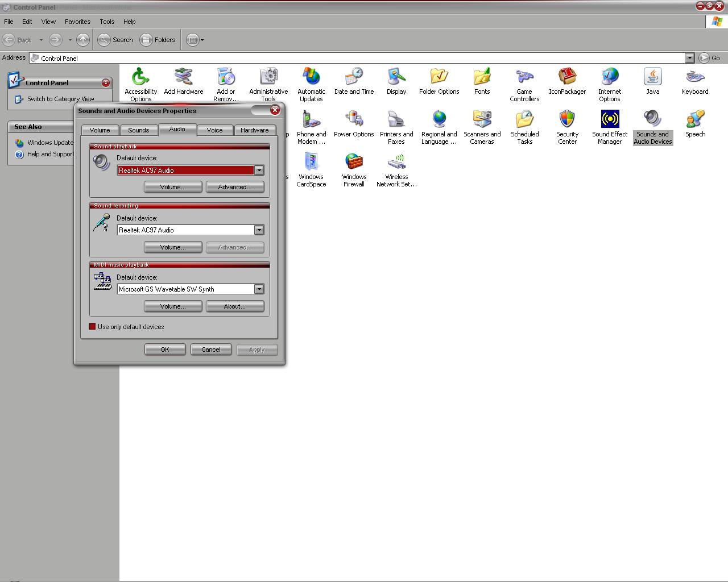Switch to the Hardware tab
This screenshot has width=728, height=582.
tap(254, 130)
